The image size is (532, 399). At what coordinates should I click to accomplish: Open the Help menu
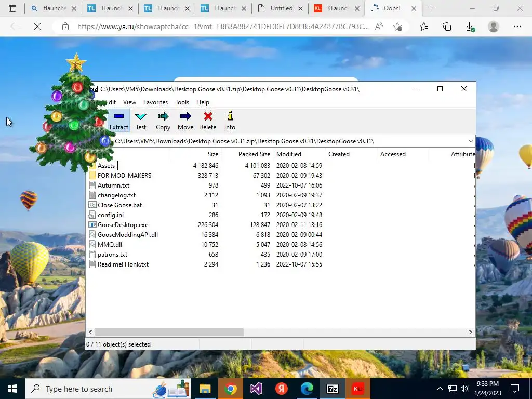203,102
